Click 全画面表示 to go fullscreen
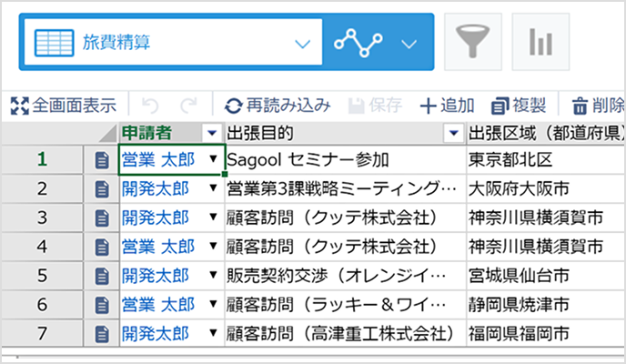 coord(63,106)
